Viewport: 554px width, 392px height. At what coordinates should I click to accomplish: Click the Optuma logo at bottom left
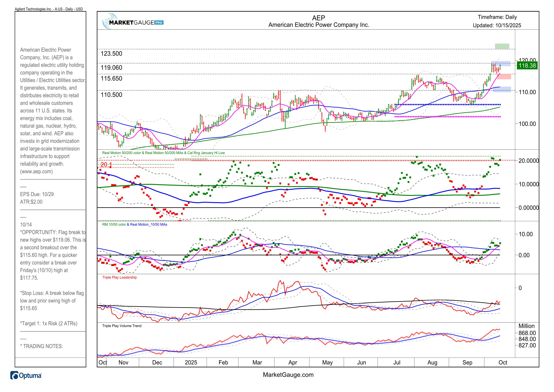26,376
